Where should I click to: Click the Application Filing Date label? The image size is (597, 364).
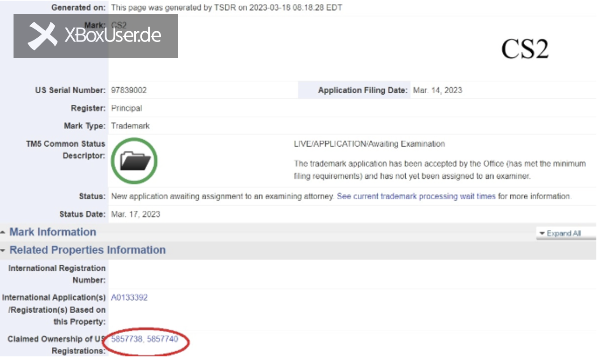tap(363, 90)
